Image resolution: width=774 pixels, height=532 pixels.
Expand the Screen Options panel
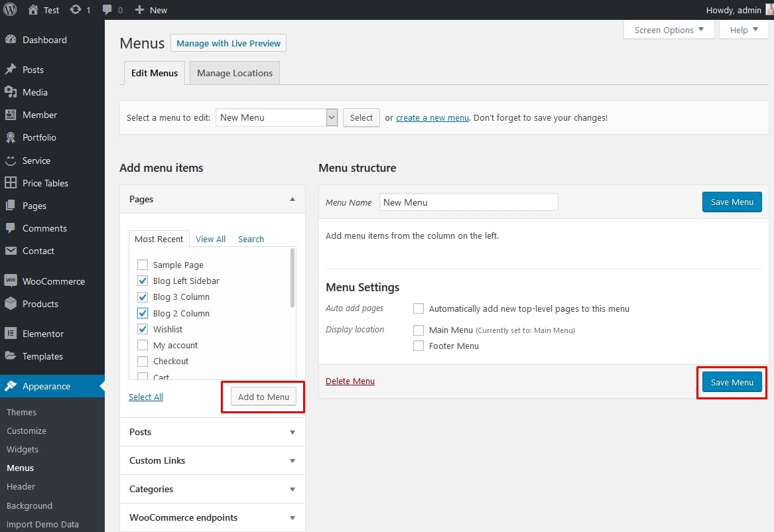pos(669,30)
